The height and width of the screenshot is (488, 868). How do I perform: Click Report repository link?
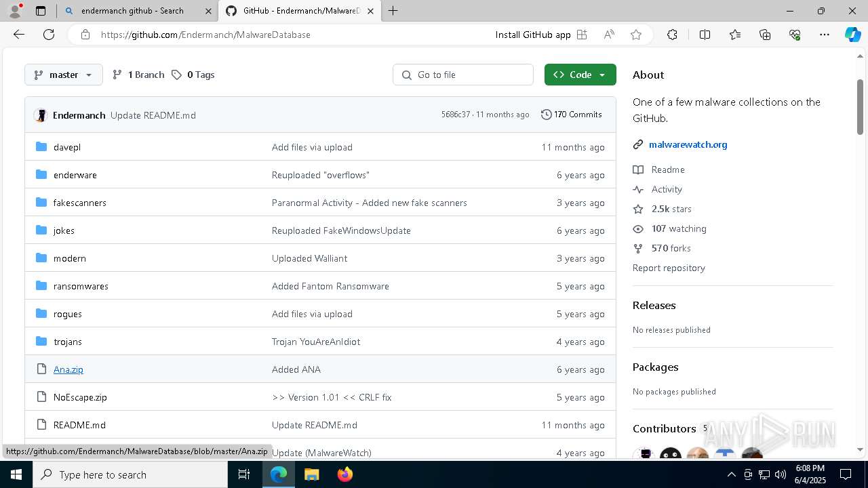(x=669, y=268)
